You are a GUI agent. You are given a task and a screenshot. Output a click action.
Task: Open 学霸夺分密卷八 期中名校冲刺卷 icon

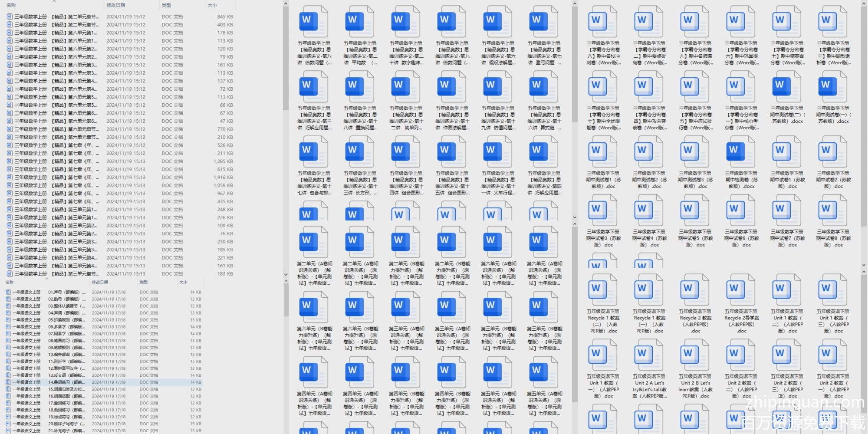[602, 22]
